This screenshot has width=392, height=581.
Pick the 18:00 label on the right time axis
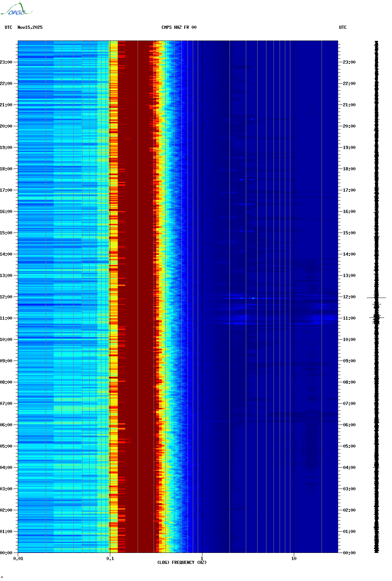pos(349,169)
